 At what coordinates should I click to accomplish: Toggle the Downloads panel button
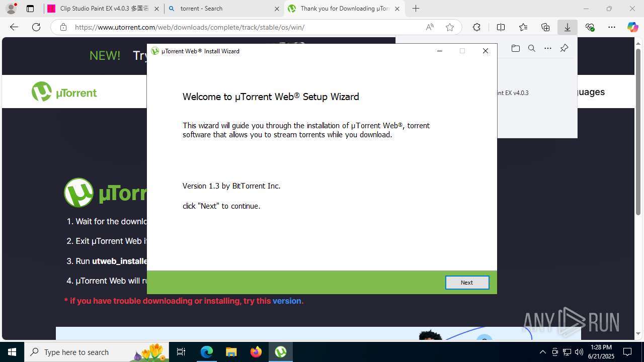[x=568, y=27]
